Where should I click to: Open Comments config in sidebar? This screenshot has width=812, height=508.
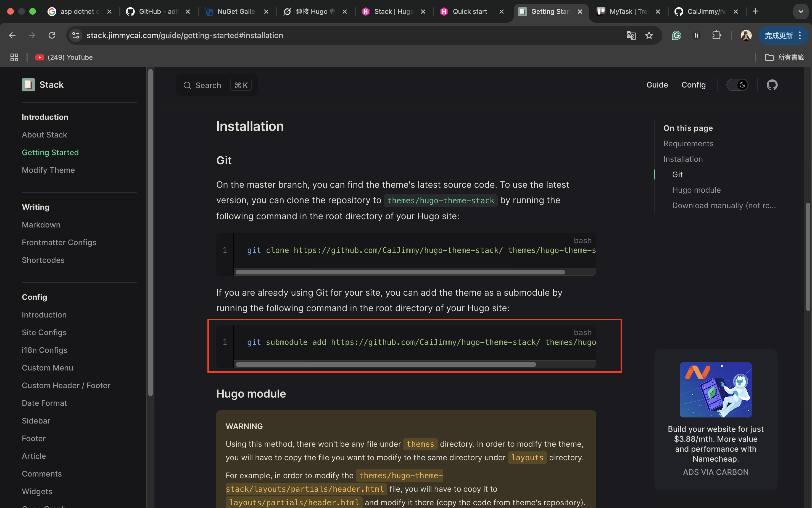(x=42, y=474)
